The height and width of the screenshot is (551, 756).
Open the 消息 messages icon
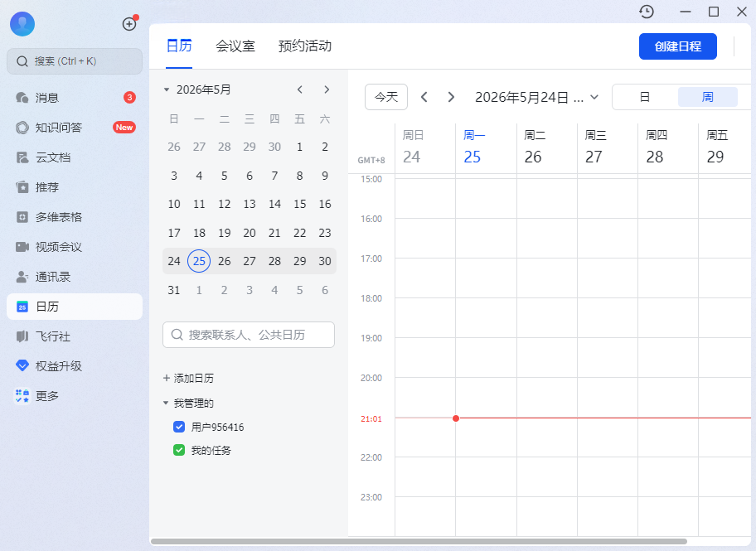click(x=22, y=98)
